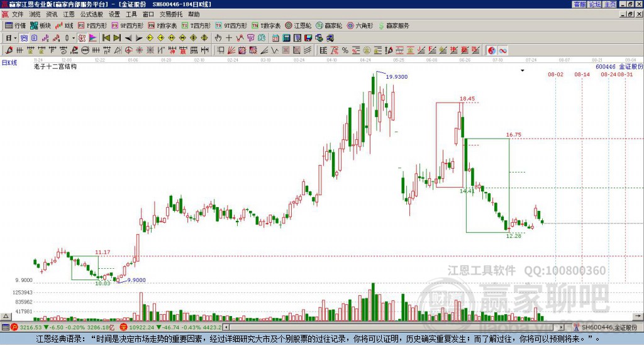Click the SH600446,金证股份 status entry

point(609,327)
